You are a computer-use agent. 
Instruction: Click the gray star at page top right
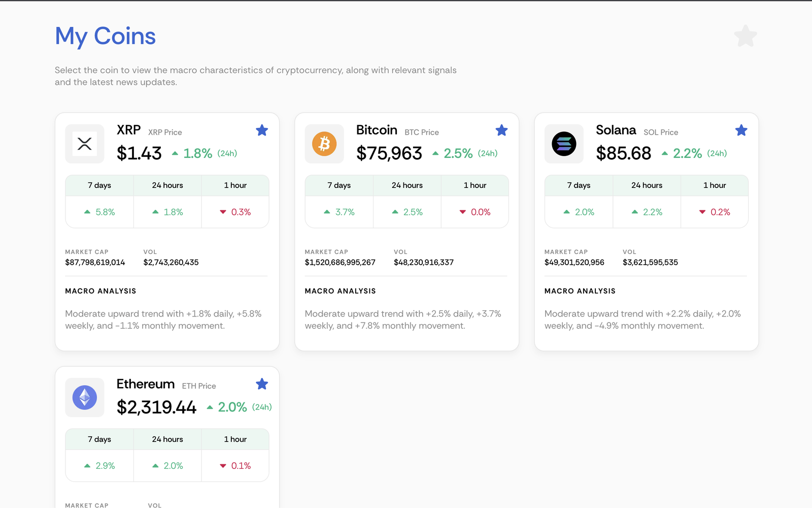pos(746,36)
